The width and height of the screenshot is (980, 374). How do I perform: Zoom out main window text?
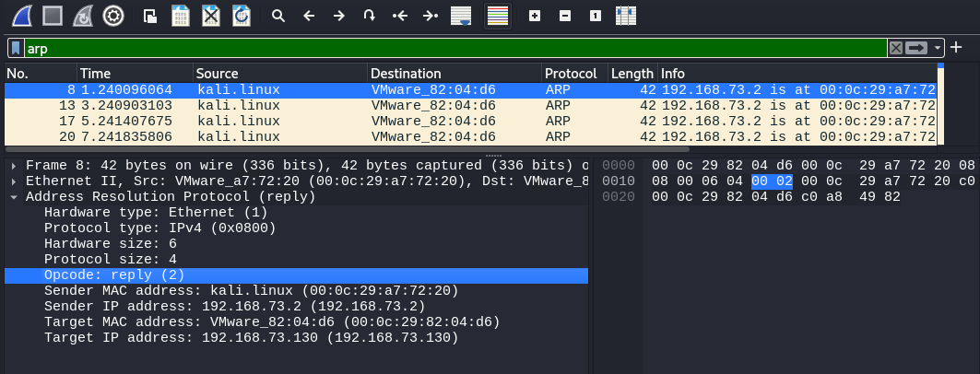pos(565,16)
